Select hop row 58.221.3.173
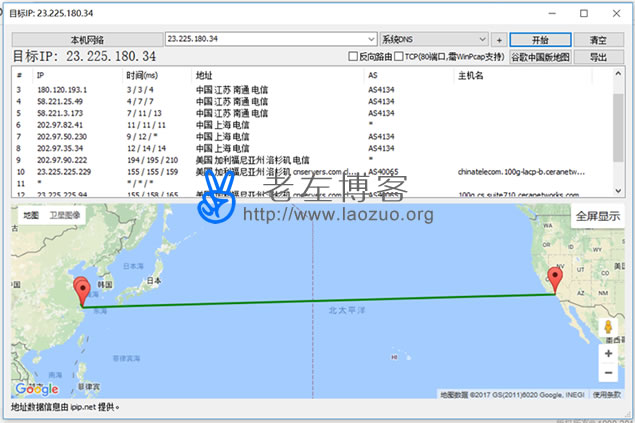 tap(312, 113)
